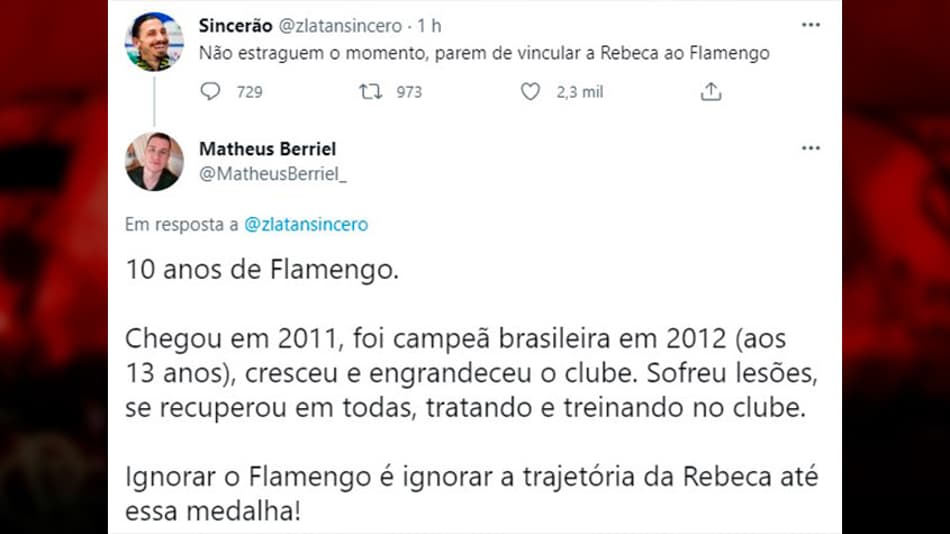Click the 729 replies count

coord(249,92)
